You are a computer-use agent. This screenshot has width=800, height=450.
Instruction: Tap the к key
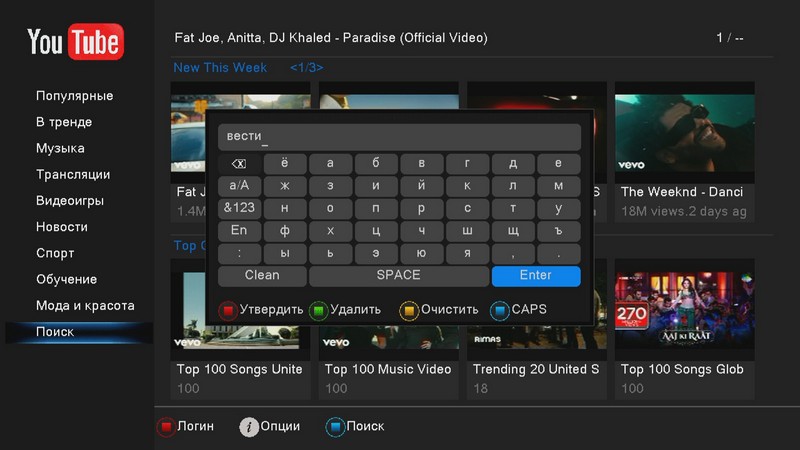tap(467, 186)
